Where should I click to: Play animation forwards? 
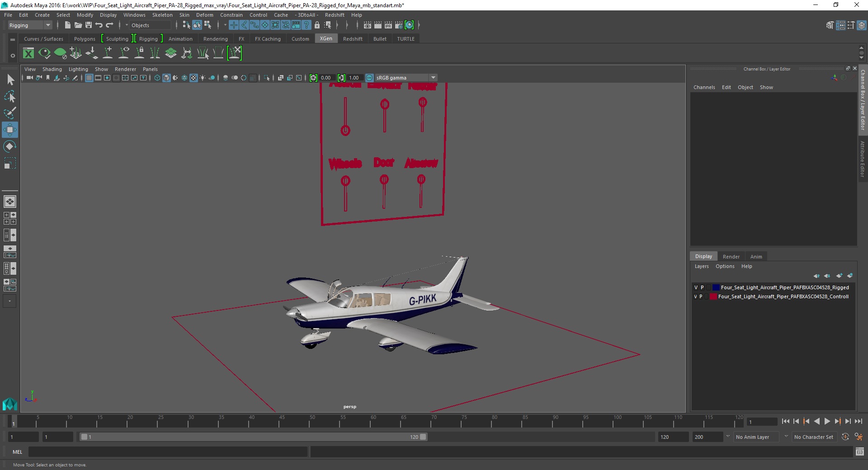tap(827, 421)
